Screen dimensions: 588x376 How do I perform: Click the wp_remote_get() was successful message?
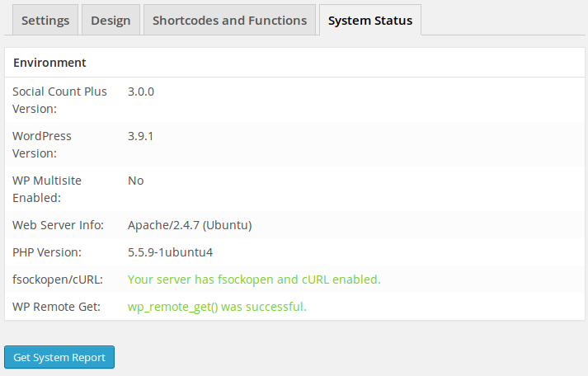point(217,307)
